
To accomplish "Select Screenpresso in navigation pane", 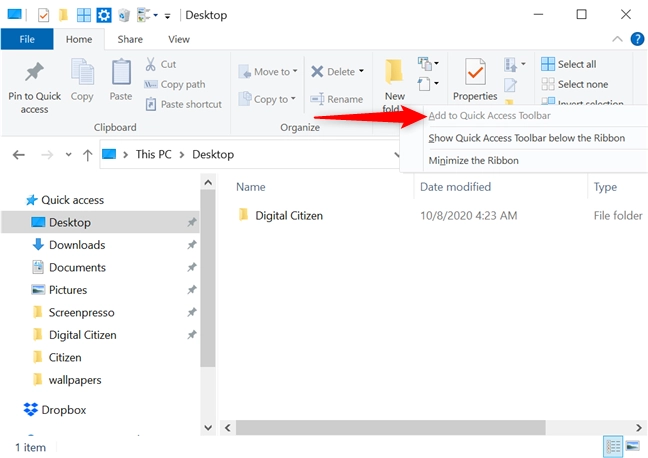I will 81,312.
